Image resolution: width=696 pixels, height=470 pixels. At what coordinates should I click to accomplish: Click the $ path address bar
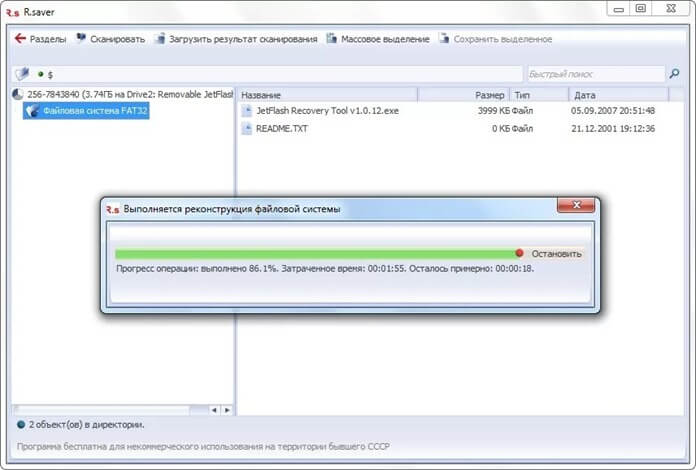pos(268,74)
